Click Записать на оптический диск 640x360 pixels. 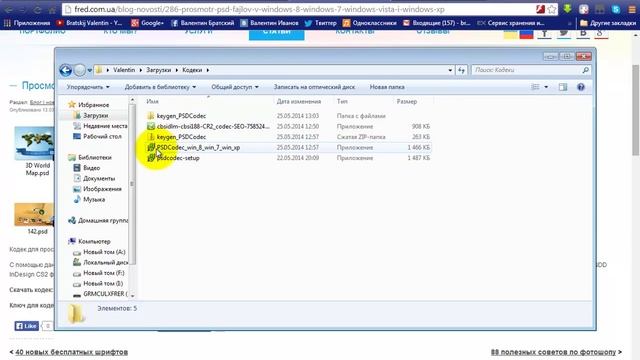[x=314, y=87]
